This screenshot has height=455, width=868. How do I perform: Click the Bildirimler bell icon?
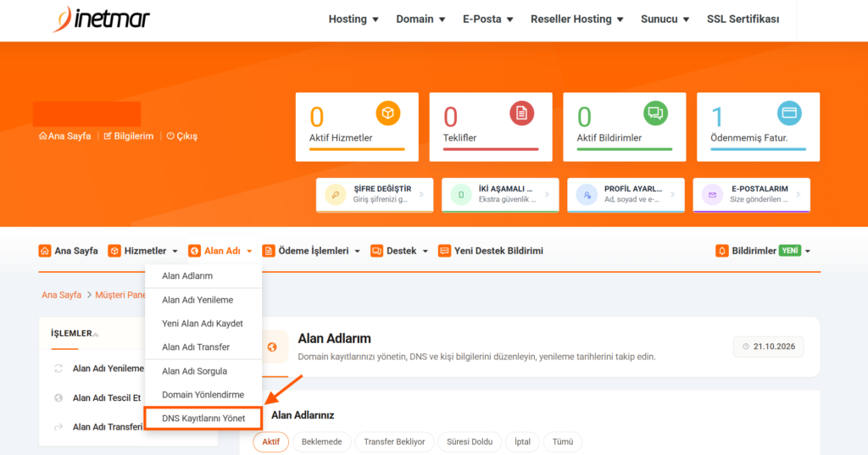pos(722,251)
